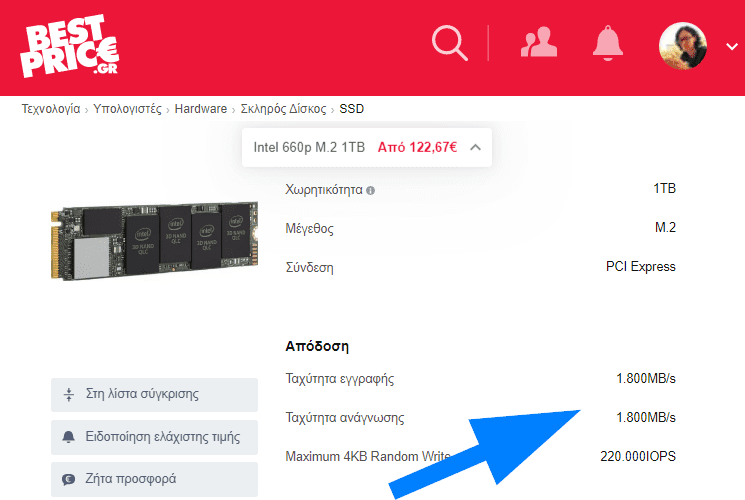Go to Σκληρός Δίσκος breadcrumb
The image size is (745, 500).
[283, 109]
